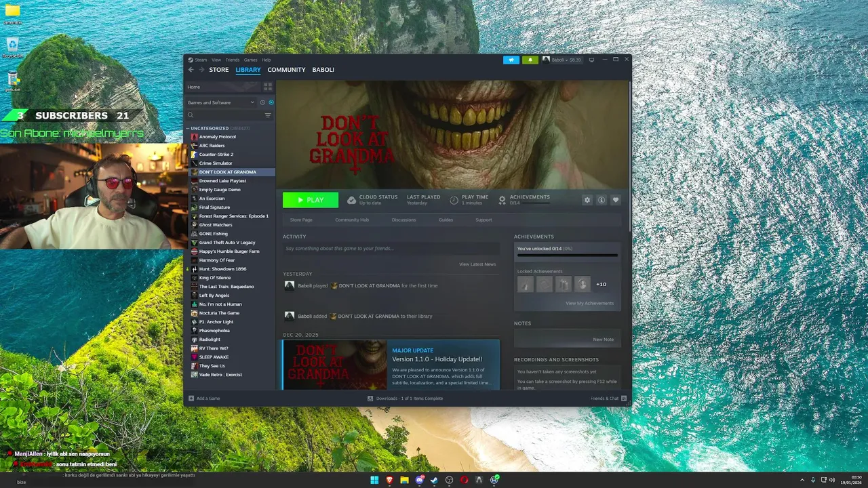
Task: Click the Home button in library sidebar
Action: pyautogui.click(x=223, y=87)
